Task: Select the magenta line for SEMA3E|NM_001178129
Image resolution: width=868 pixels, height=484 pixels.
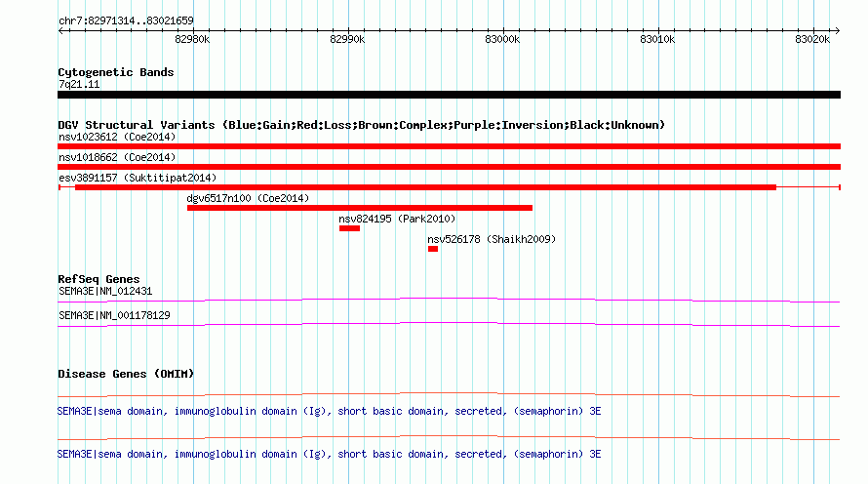Action: (x=449, y=325)
